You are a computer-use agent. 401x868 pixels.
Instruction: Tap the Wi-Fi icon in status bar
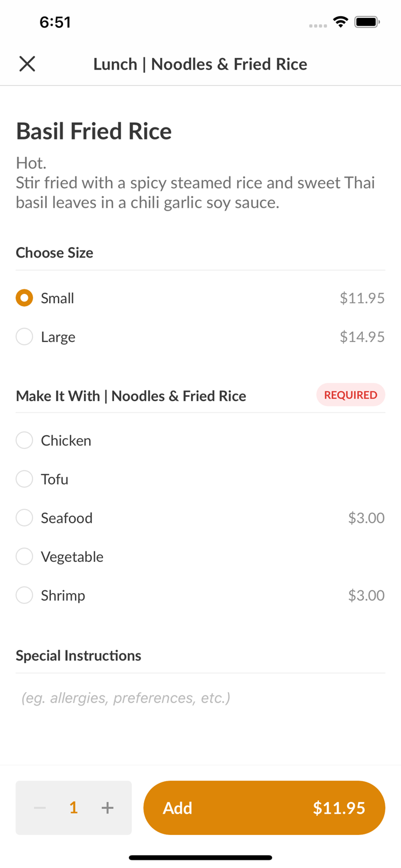[340, 21]
